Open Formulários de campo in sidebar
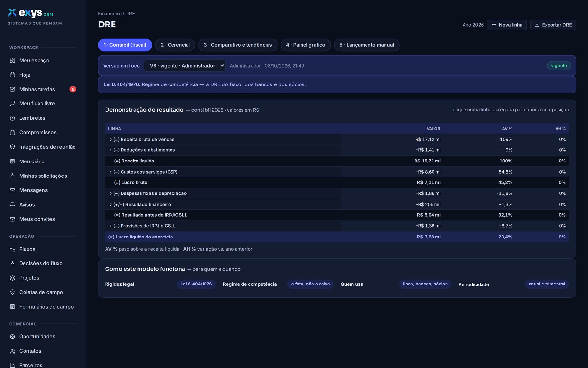 coord(46,307)
